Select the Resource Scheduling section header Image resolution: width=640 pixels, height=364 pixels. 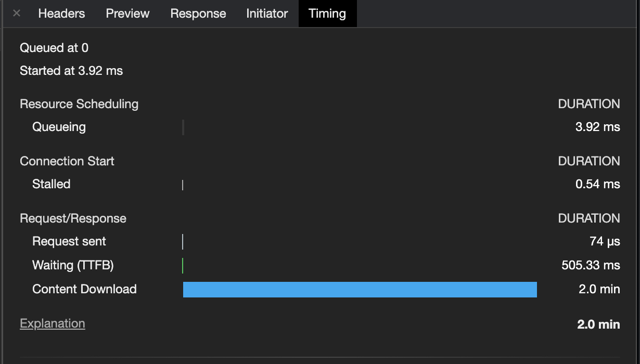click(79, 104)
